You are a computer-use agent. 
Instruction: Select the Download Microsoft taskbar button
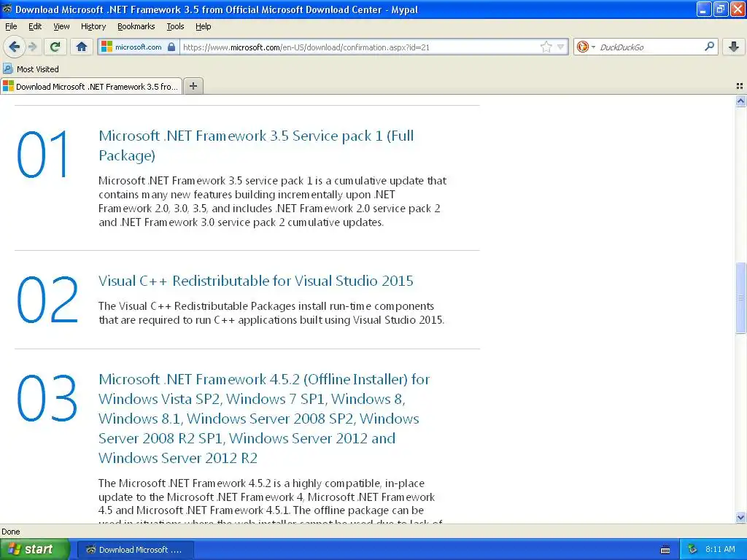(135, 550)
